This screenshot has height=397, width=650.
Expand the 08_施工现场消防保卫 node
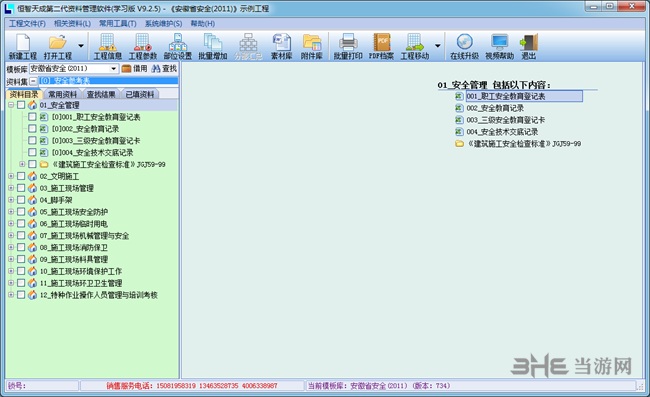coord(11,247)
